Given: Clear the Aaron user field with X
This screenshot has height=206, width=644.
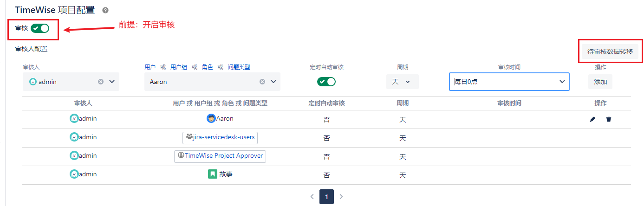Looking at the screenshot, I should click(262, 82).
